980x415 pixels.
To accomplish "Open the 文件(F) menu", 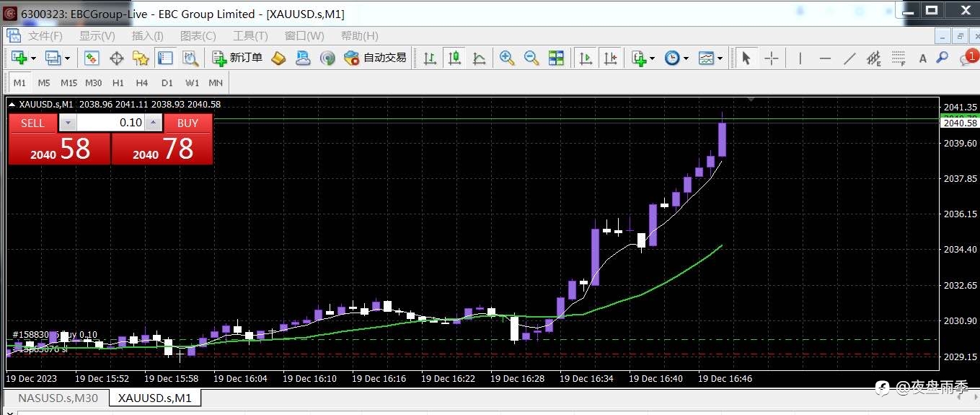I will [x=45, y=35].
